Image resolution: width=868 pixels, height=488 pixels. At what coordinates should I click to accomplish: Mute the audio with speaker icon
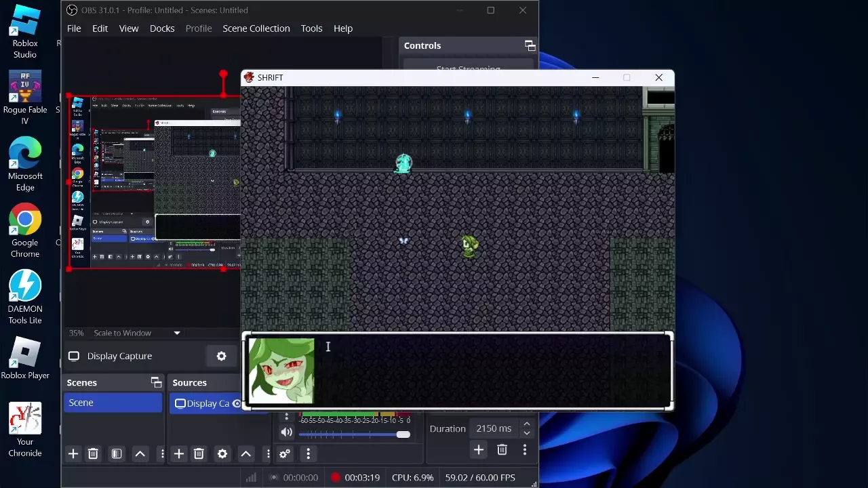pos(287,432)
